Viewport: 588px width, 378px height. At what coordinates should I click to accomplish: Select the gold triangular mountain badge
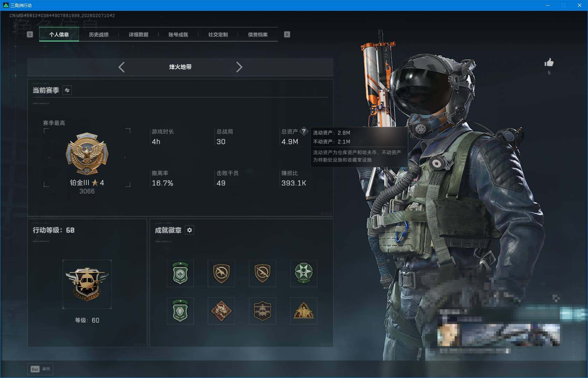(303, 311)
